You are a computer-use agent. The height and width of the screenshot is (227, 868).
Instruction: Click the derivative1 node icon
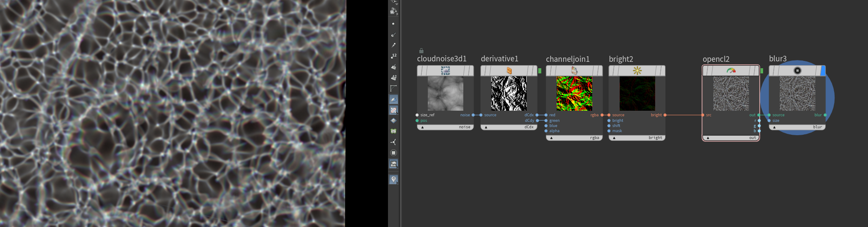509,71
